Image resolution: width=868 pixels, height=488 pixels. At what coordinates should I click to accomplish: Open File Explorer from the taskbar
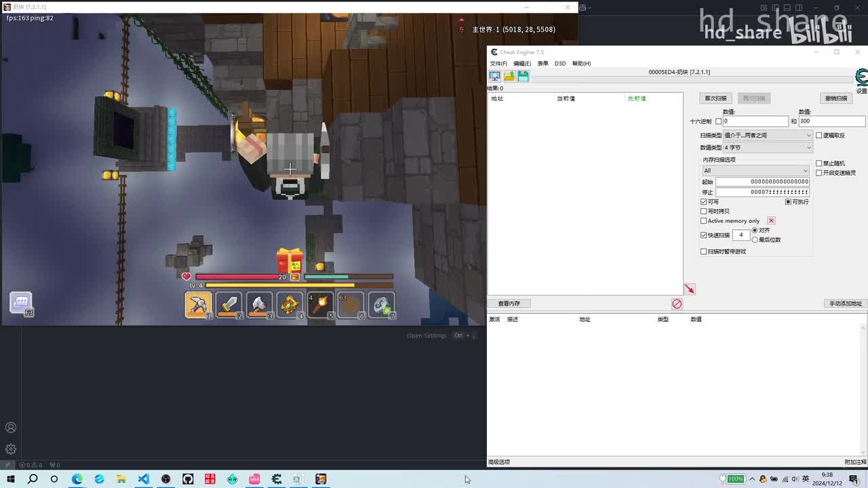[x=121, y=479]
